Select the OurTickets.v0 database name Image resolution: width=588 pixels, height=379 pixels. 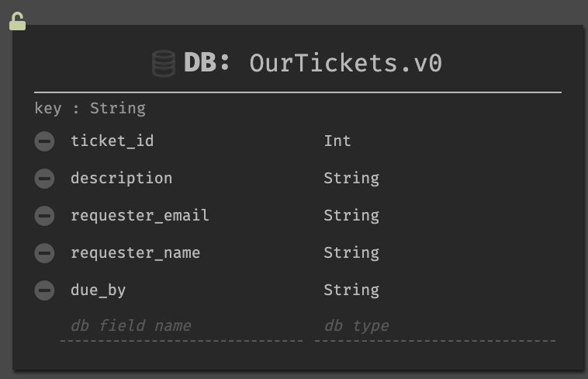click(346, 63)
